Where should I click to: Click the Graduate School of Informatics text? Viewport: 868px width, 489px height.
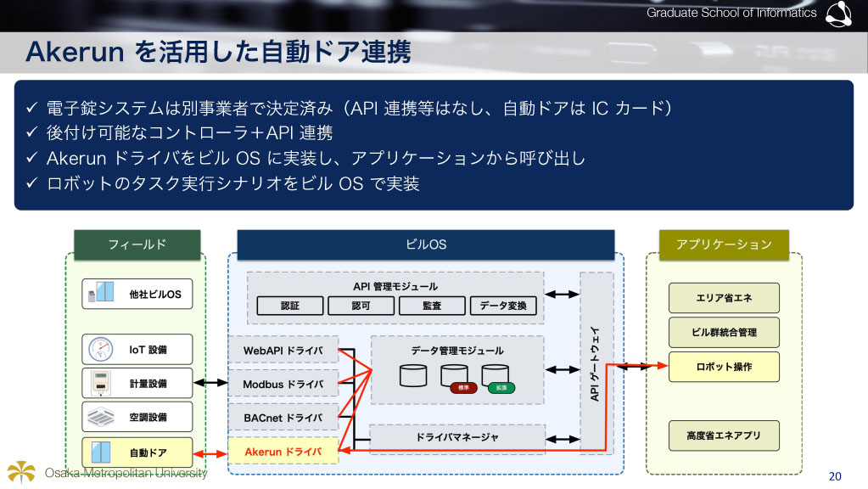point(731,13)
